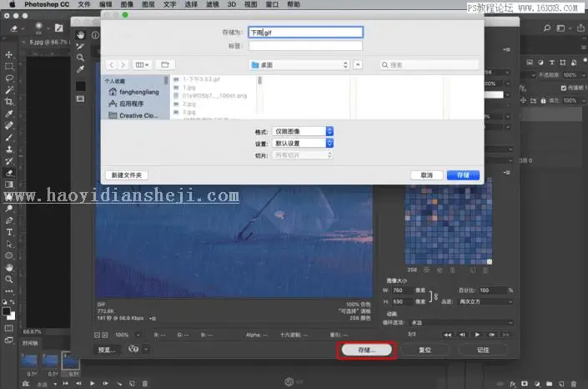Screen dimensions: 588x389
Task: Select the Hand tool in main toolbar
Action: click(9, 267)
